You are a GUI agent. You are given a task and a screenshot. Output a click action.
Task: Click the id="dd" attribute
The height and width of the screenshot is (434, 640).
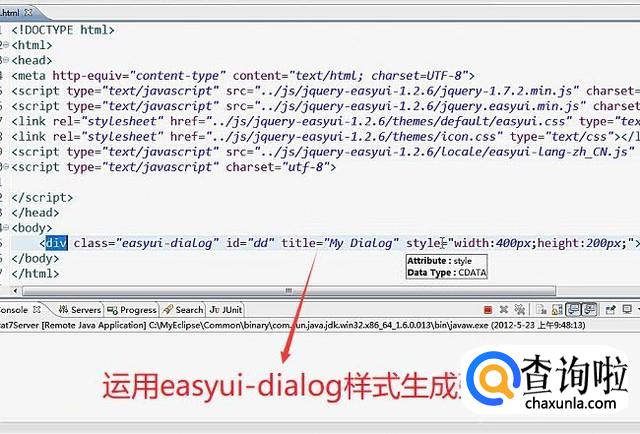(x=248, y=243)
